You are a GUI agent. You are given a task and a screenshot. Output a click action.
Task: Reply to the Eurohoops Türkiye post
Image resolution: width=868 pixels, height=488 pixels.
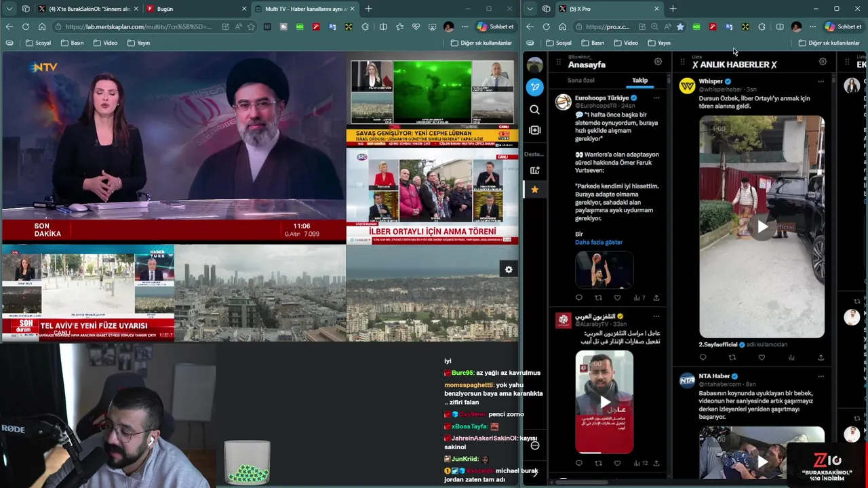point(578,298)
